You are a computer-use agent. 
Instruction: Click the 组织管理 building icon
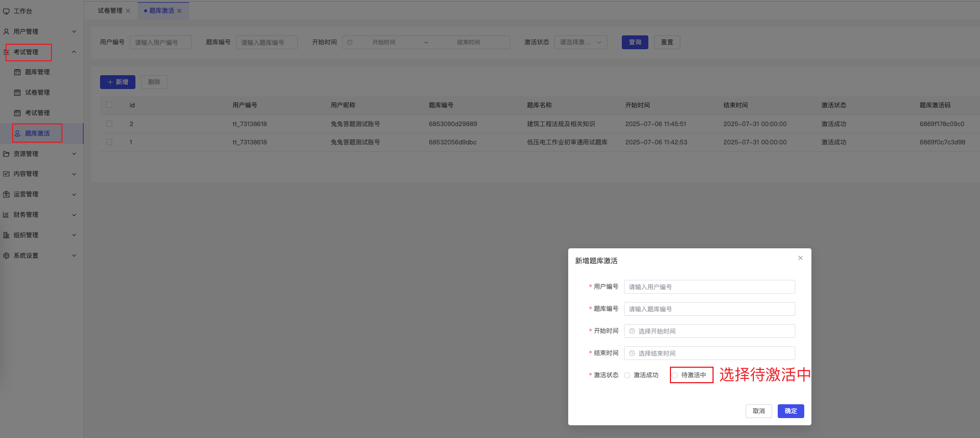coord(6,235)
